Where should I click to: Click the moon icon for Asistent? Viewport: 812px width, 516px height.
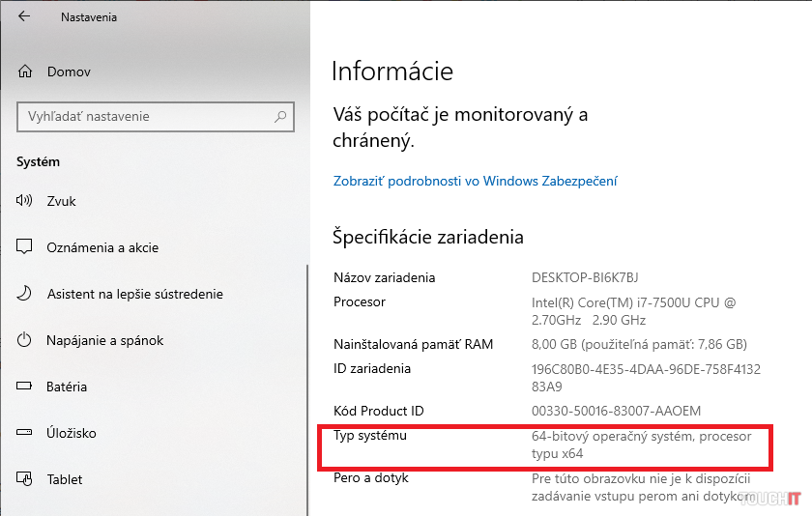pyautogui.click(x=26, y=294)
